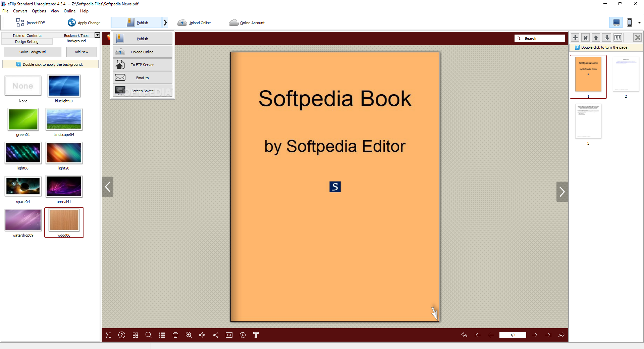Choose Email to menu entry
This screenshot has height=349, width=644.
143,78
